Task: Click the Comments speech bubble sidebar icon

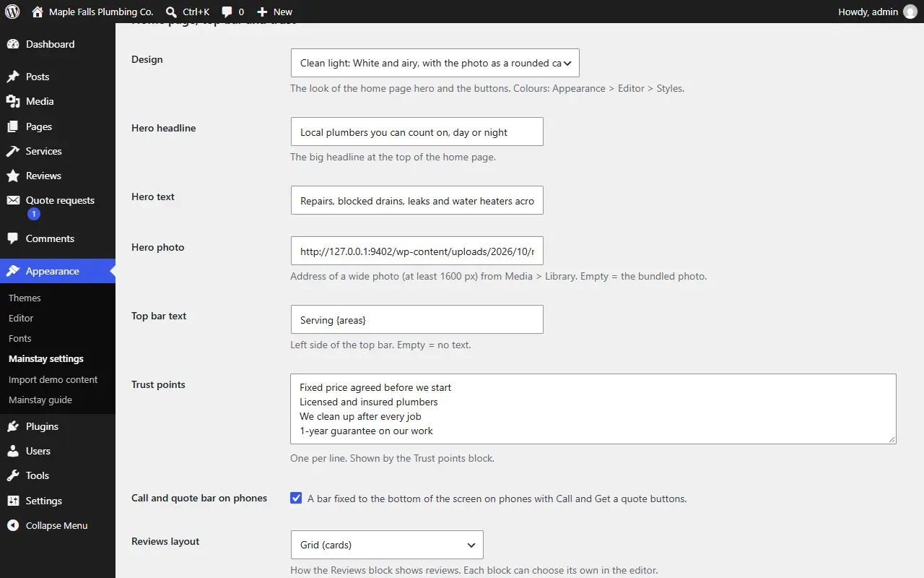Action: click(x=13, y=238)
